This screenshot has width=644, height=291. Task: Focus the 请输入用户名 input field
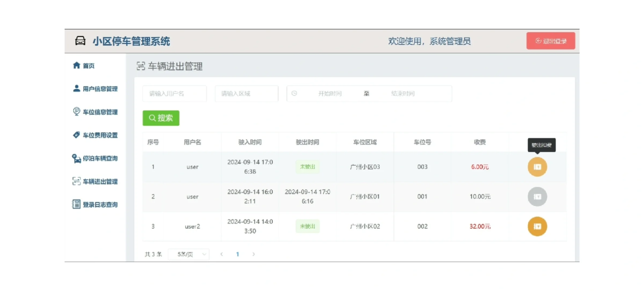click(175, 93)
